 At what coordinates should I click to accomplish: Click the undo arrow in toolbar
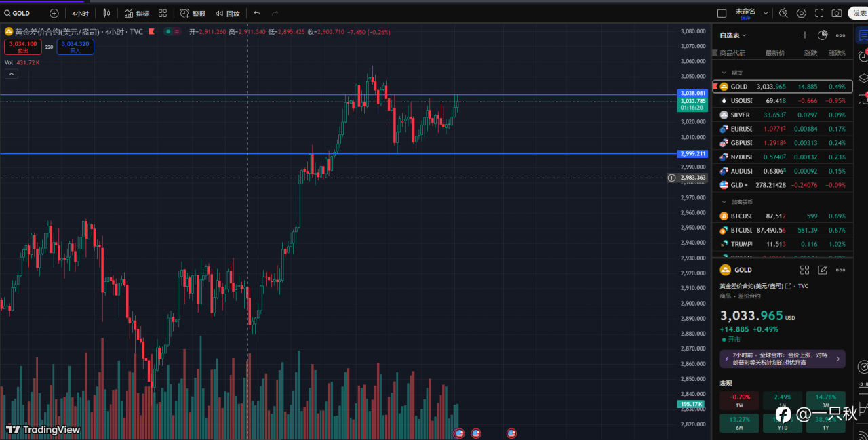click(257, 13)
